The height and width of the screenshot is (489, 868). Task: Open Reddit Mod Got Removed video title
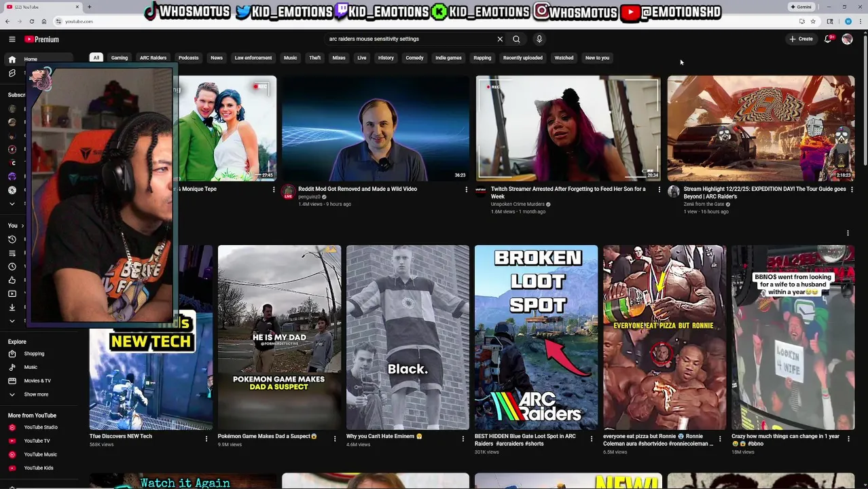[x=358, y=189]
